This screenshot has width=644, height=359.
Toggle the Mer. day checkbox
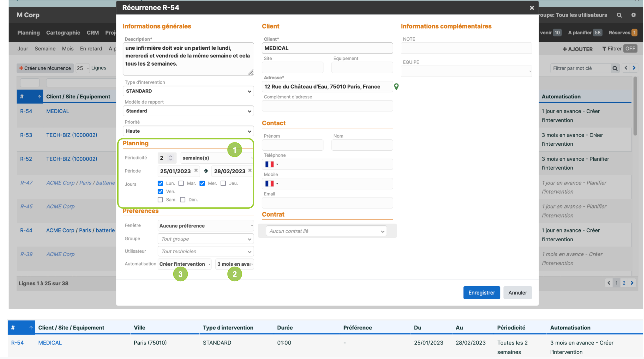(x=202, y=183)
